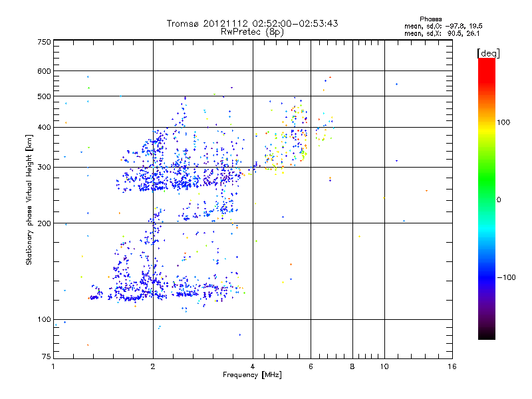Click x-axis tick label 1

[53, 366]
